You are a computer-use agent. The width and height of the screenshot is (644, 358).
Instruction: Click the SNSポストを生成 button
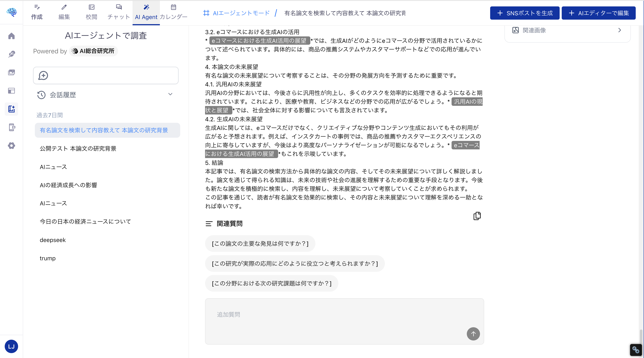point(524,13)
